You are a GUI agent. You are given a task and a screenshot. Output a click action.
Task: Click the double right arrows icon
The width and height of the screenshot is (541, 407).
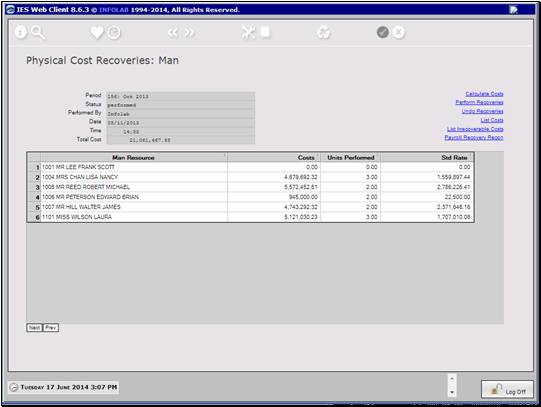point(189,32)
